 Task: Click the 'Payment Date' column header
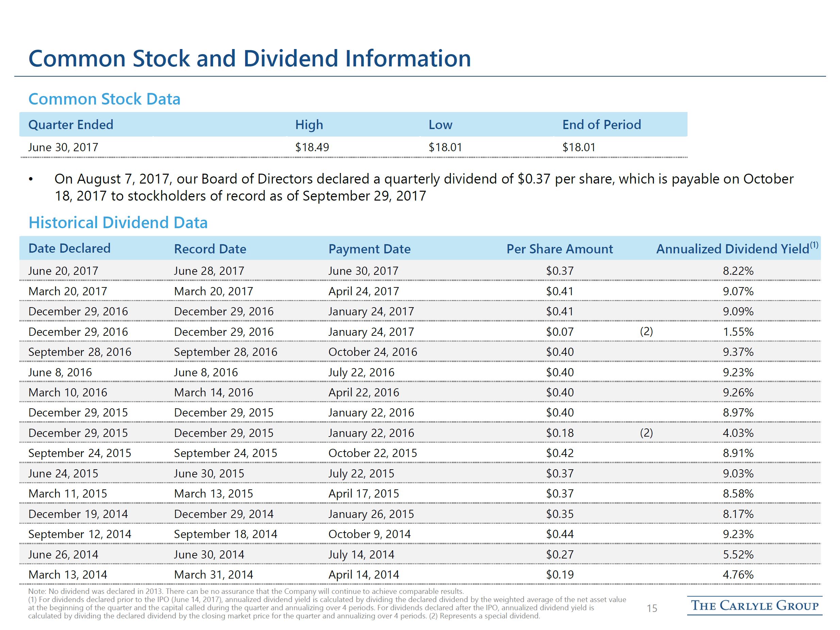point(370,249)
